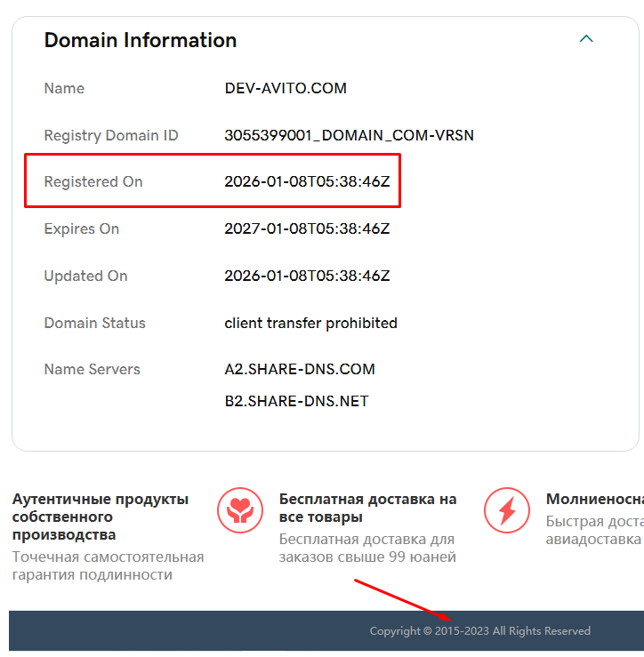This screenshot has height=657, width=644.
Task: Collapse the Domain Information section chevron
Action: [x=585, y=39]
